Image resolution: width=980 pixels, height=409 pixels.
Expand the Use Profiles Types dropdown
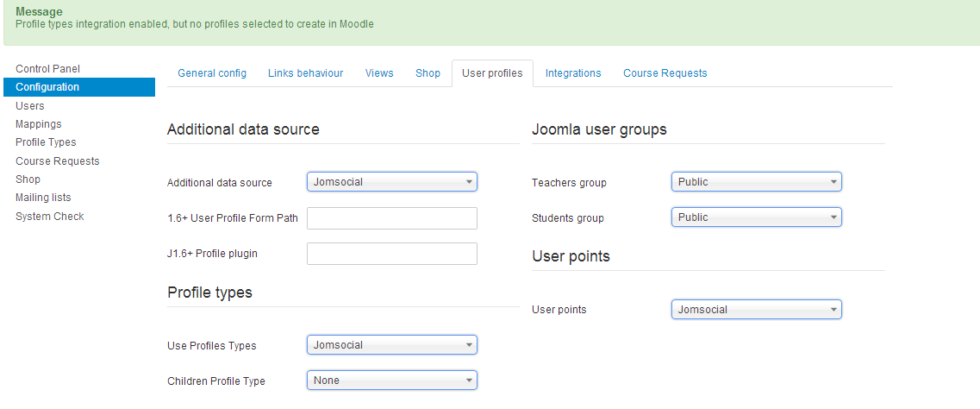click(391, 345)
